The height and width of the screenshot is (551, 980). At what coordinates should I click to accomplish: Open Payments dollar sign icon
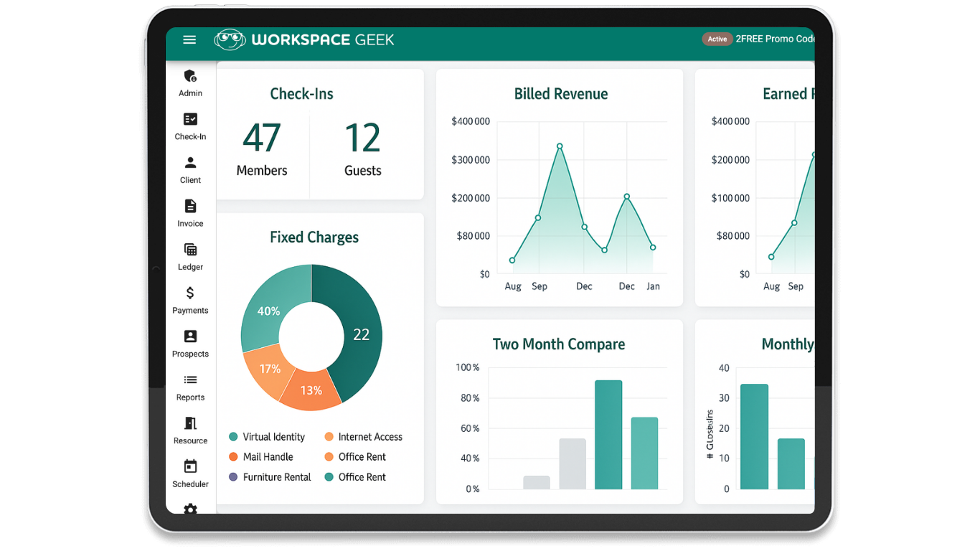point(190,293)
